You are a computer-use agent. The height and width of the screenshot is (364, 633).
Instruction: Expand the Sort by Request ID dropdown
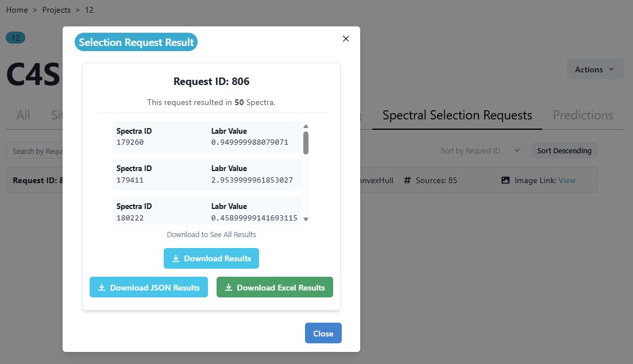click(479, 151)
